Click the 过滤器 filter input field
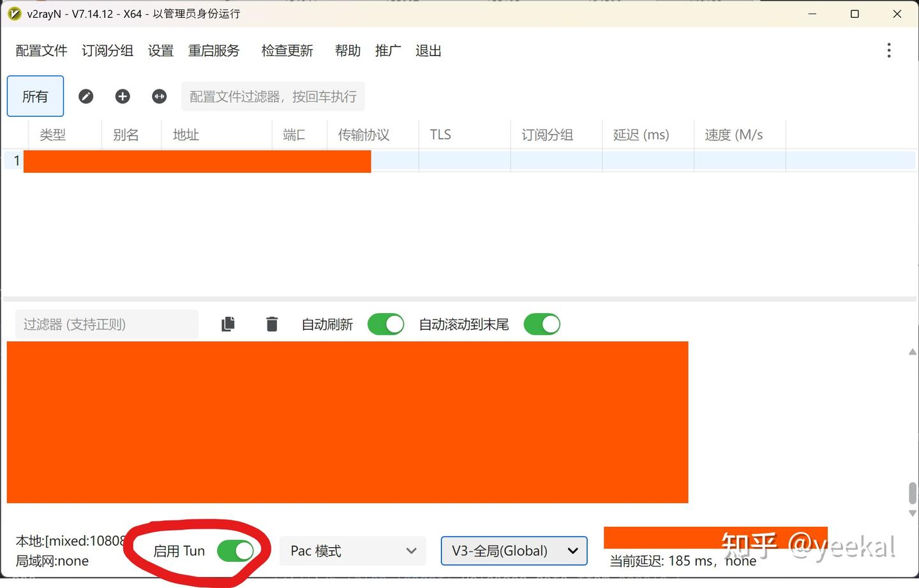919x588 pixels. (x=105, y=324)
